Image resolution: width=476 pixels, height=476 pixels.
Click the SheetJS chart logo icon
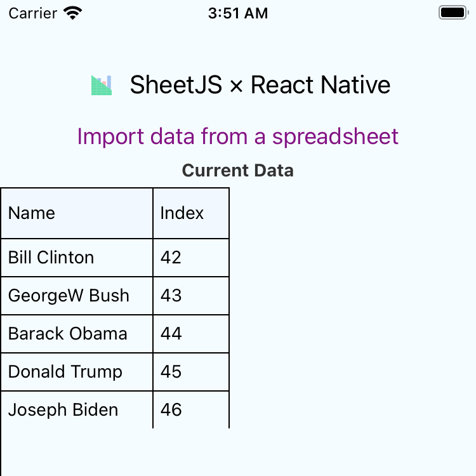102,85
